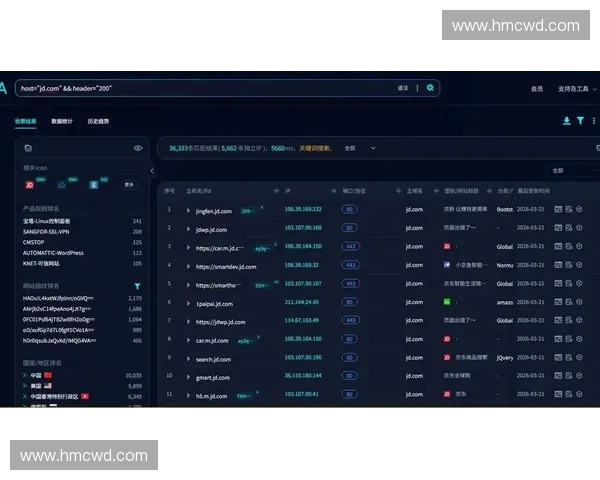Expand the https://smartdev.jd.com row
Image resolution: width=600 pixels, height=480 pixels.
click(x=188, y=266)
